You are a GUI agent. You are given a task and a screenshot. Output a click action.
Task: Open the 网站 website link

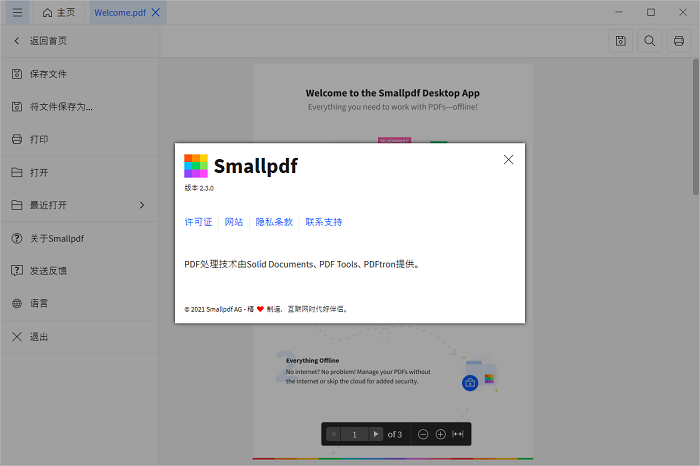(233, 222)
